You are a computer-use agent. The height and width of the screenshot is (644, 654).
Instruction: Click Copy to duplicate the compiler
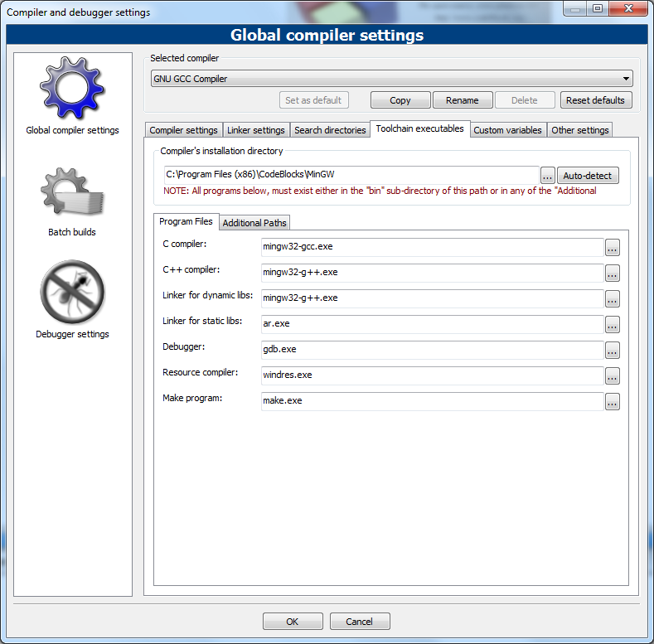[x=400, y=100]
